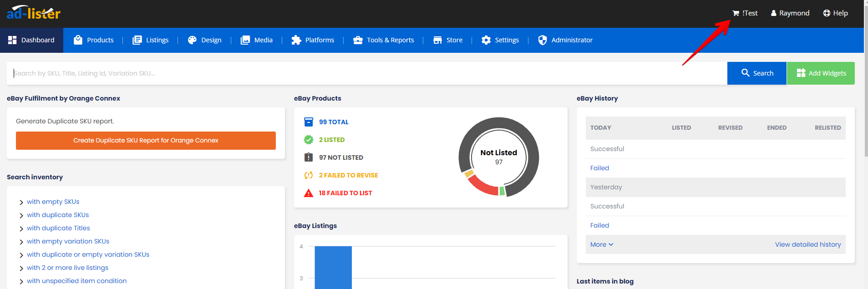Open the Settings menu
The height and width of the screenshot is (289, 868).
coord(500,40)
